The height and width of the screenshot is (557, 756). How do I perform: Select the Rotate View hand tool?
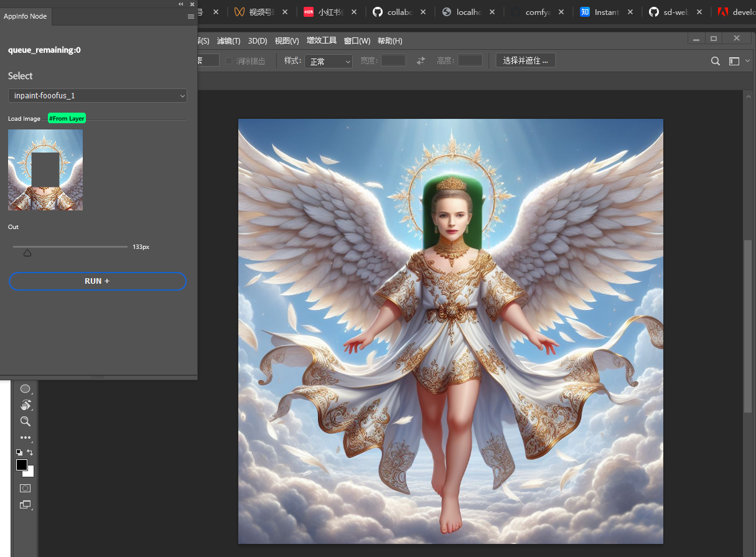25,405
